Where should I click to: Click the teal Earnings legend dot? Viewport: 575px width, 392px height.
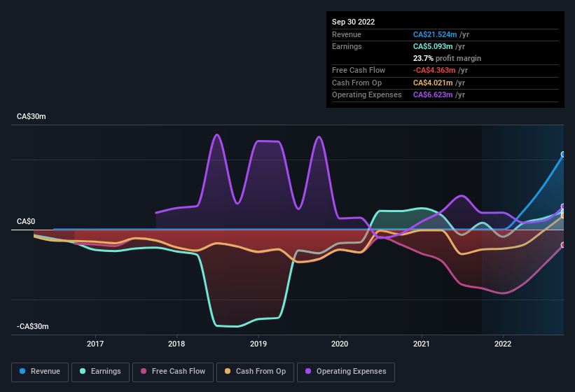coord(83,371)
